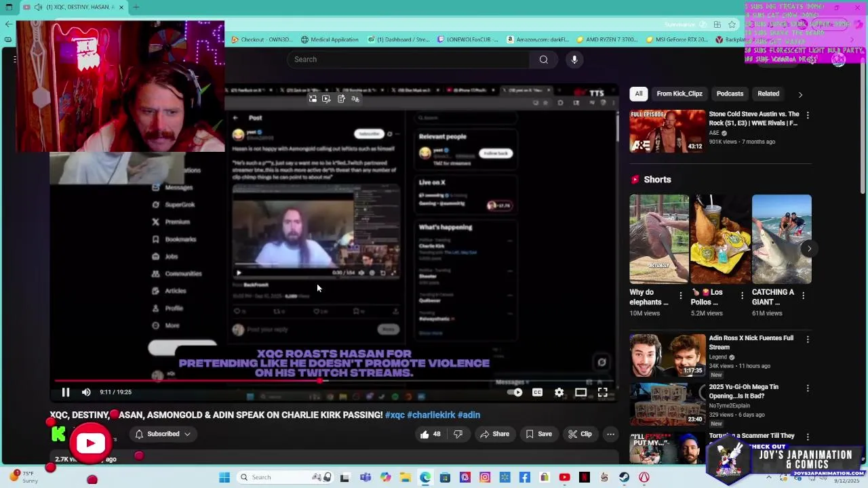Open Facebook from the taskbar
Screen dimensions: 868x488
pos(525,477)
